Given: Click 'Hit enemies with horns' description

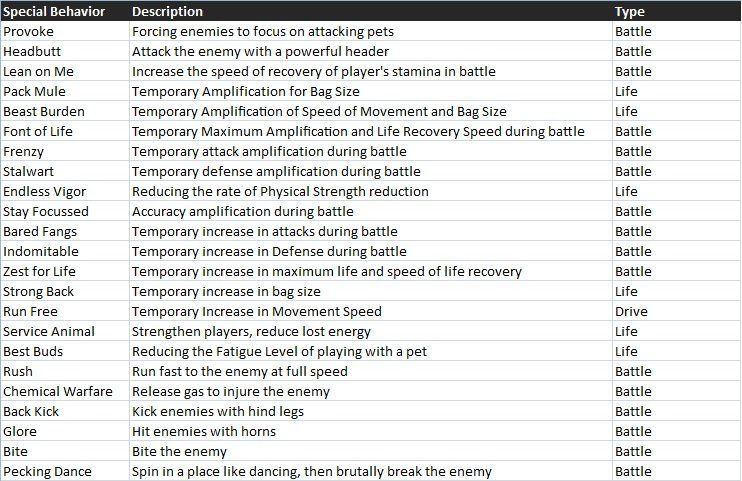Looking at the screenshot, I should (x=204, y=431).
